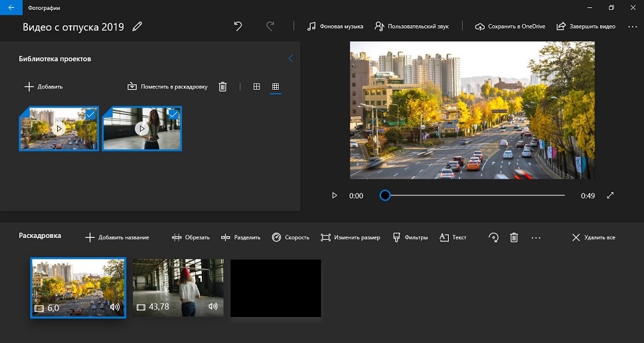This screenshot has width=644, height=343.
Task: Rotate the selected storyboard clip
Action: click(493, 237)
